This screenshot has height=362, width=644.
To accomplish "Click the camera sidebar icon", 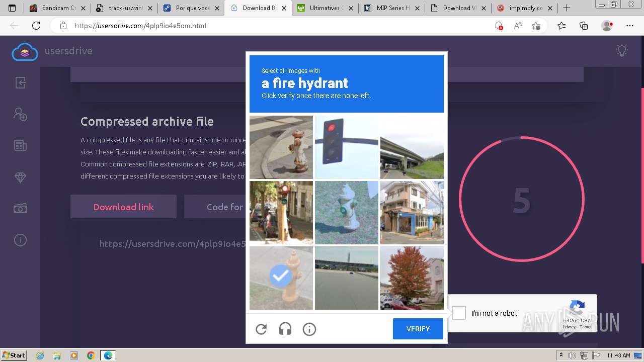I will tap(20, 208).
